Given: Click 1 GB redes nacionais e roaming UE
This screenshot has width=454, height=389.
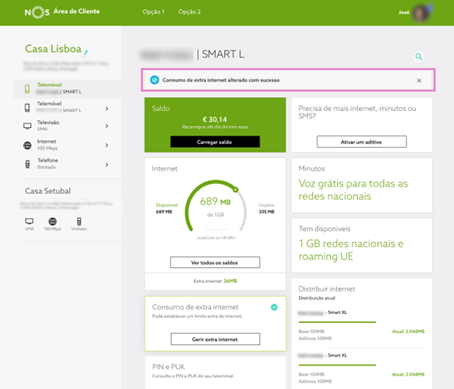Looking at the screenshot, I should [351, 250].
